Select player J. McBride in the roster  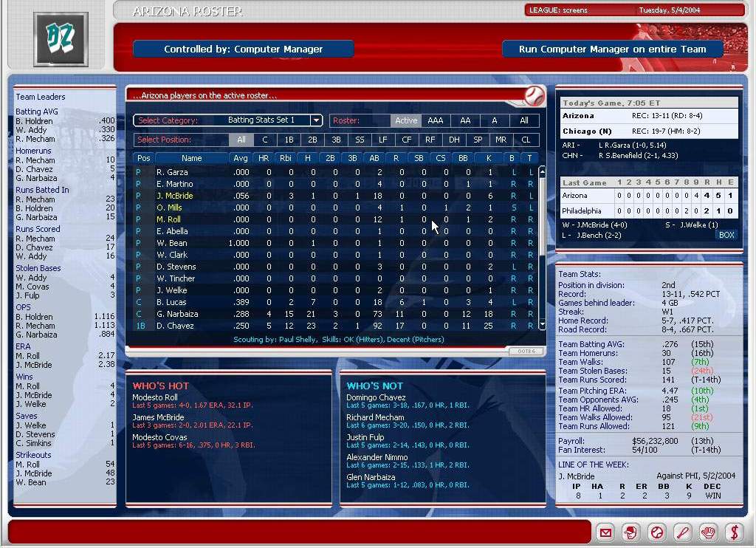(x=174, y=196)
